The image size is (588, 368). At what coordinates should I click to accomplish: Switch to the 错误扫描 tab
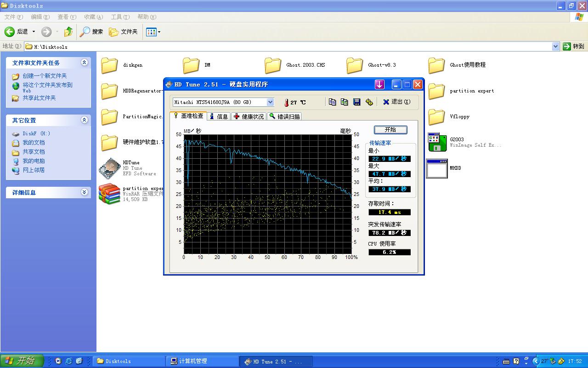tap(285, 116)
